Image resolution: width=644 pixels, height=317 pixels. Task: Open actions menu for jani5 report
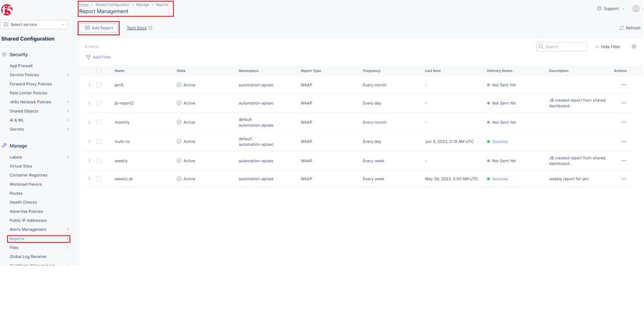coord(623,85)
